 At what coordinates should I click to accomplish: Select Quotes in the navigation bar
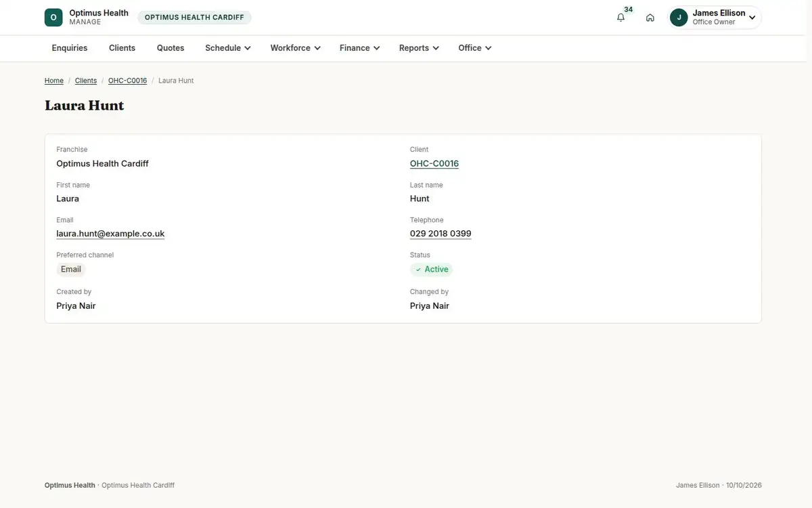click(x=171, y=48)
